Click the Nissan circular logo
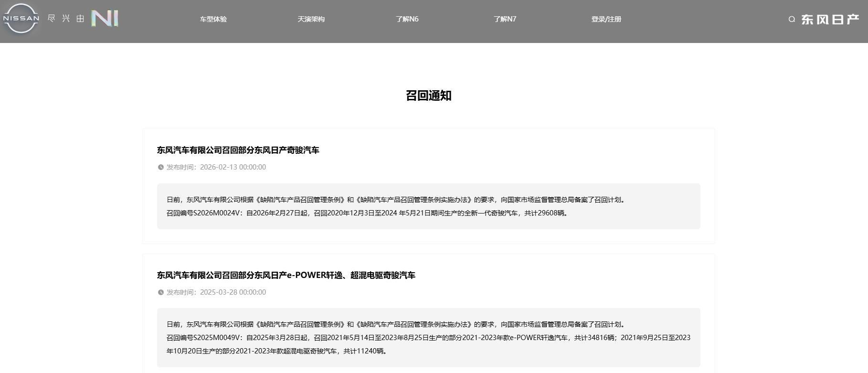This screenshot has height=373, width=868. click(21, 19)
